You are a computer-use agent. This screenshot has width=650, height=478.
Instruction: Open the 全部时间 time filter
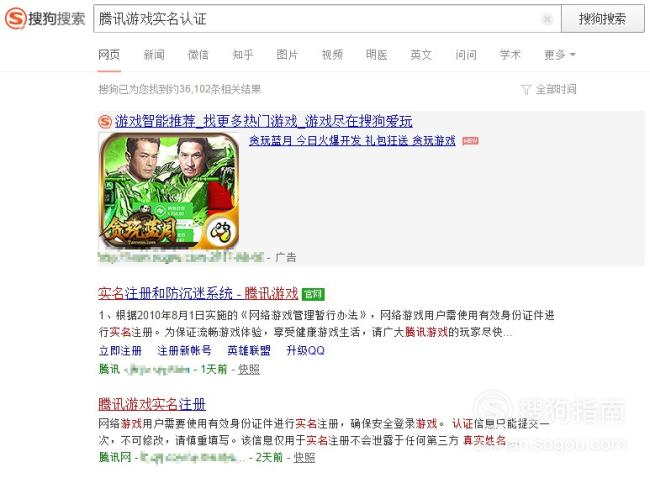click(548, 89)
